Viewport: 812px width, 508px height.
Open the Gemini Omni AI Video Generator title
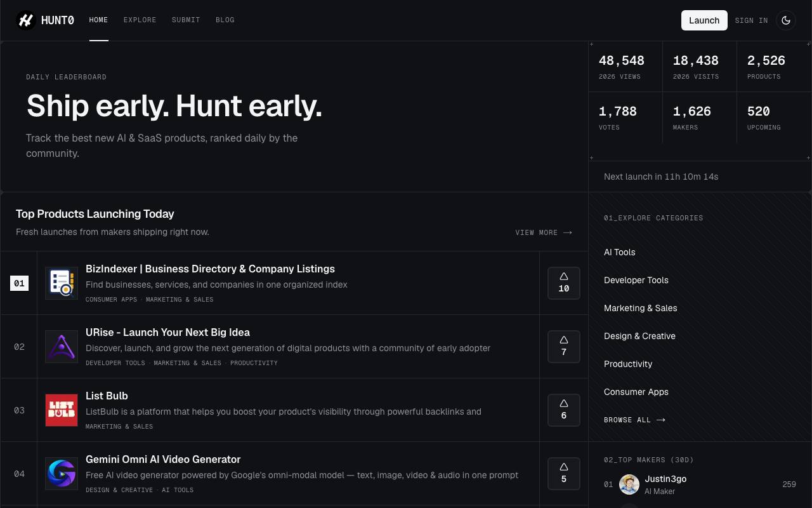click(x=163, y=459)
